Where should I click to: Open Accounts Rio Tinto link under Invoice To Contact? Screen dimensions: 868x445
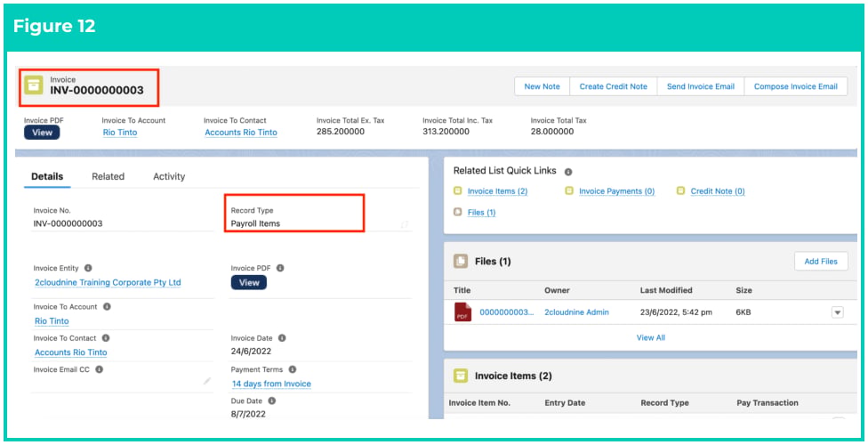point(71,352)
